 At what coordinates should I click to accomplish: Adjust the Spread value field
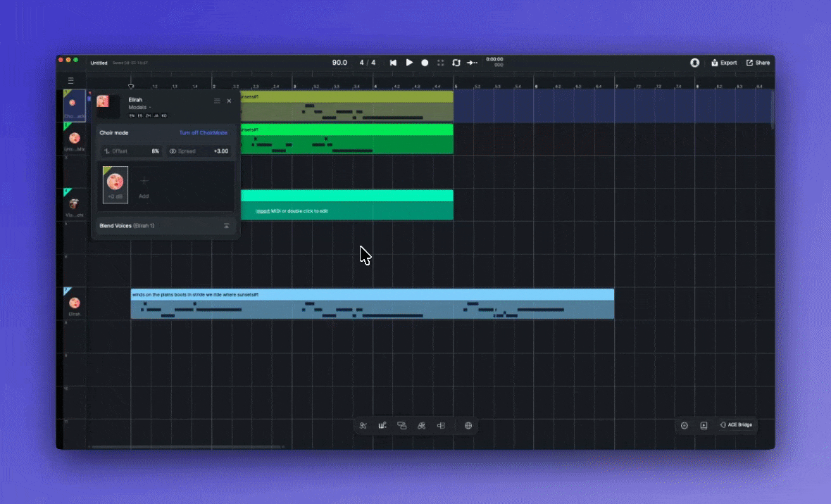click(199, 151)
